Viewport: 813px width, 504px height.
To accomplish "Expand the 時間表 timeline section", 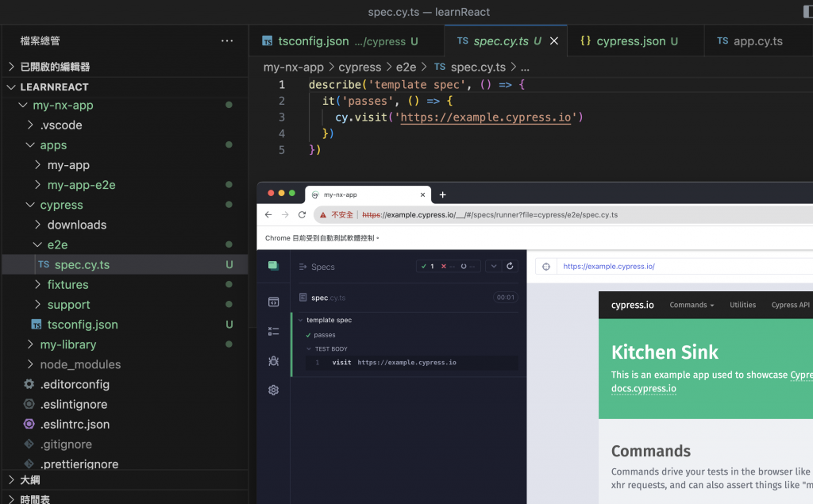I will tap(125, 498).
